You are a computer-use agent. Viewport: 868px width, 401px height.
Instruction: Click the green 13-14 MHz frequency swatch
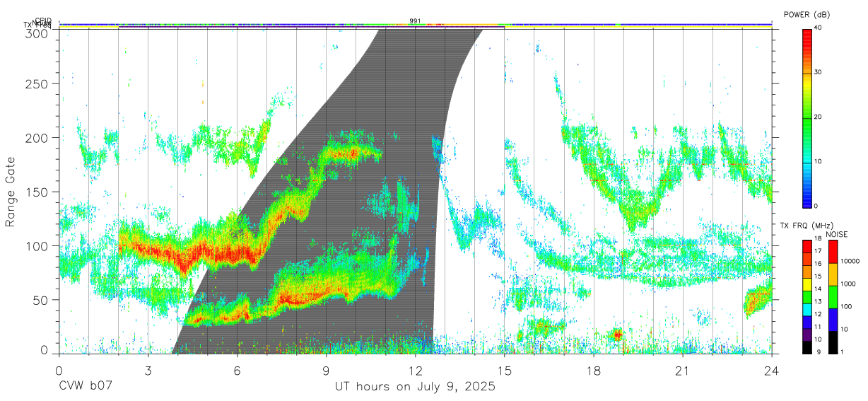click(x=807, y=296)
